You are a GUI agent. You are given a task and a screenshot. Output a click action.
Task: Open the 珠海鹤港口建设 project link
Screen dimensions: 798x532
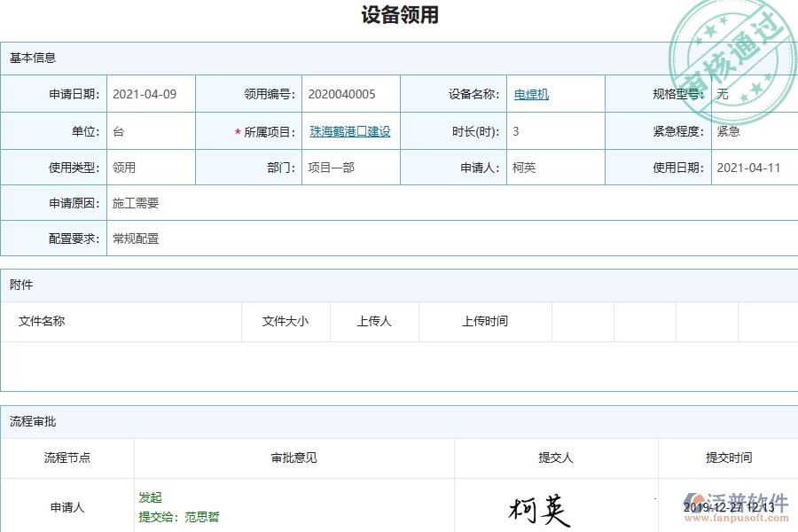tap(350, 129)
